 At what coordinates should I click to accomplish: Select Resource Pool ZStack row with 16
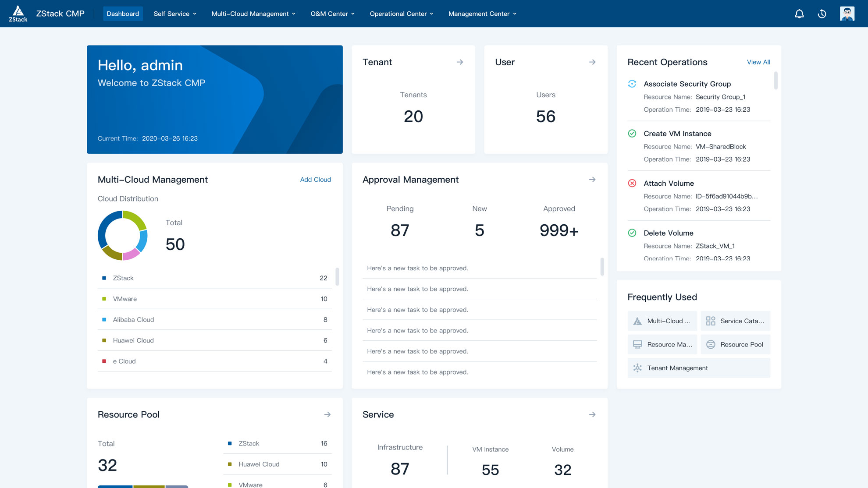pyautogui.click(x=277, y=443)
